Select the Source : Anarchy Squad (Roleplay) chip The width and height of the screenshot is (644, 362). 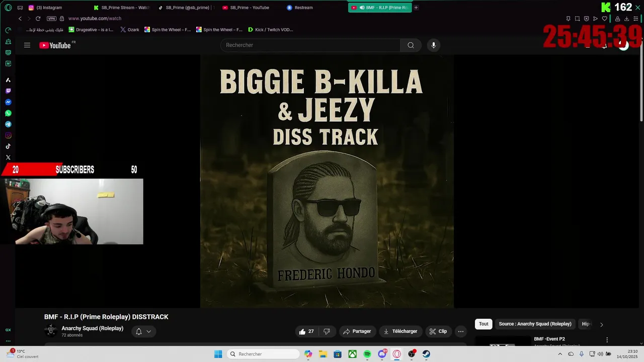click(535, 324)
